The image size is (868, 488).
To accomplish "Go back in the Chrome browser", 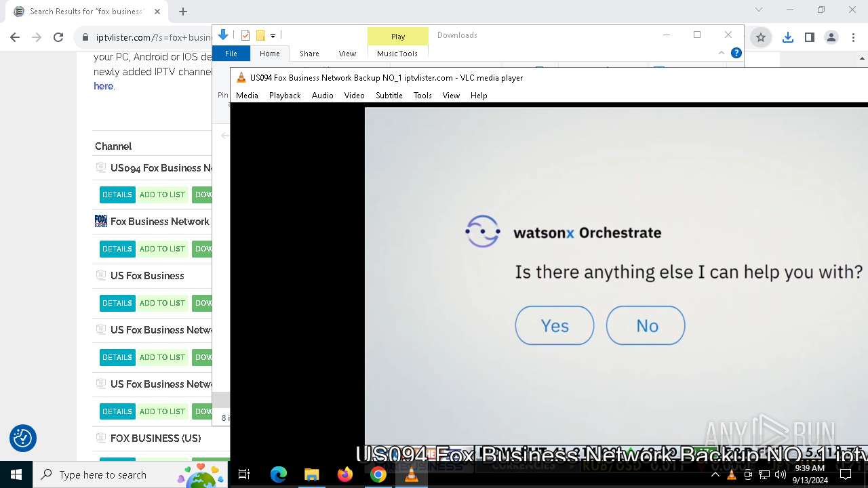I will 15,37.
